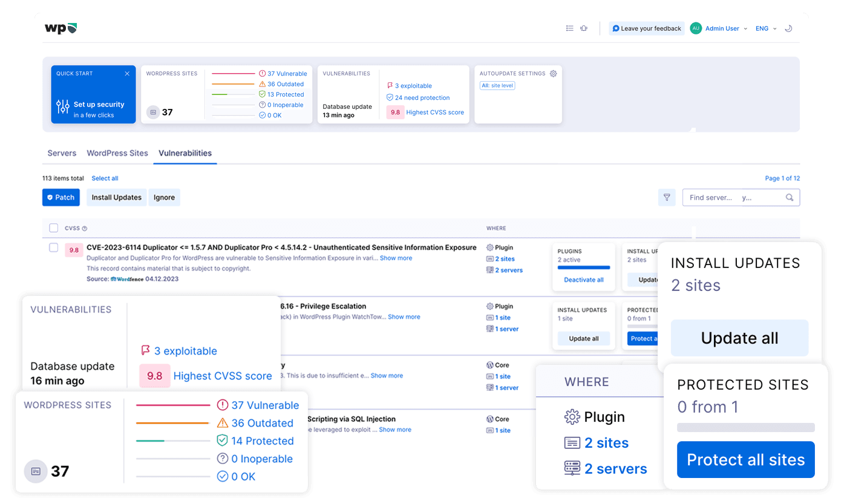The width and height of the screenshot is (847, 504).
Task: Open the WordPress Sites tab
Action: [117, 153]
